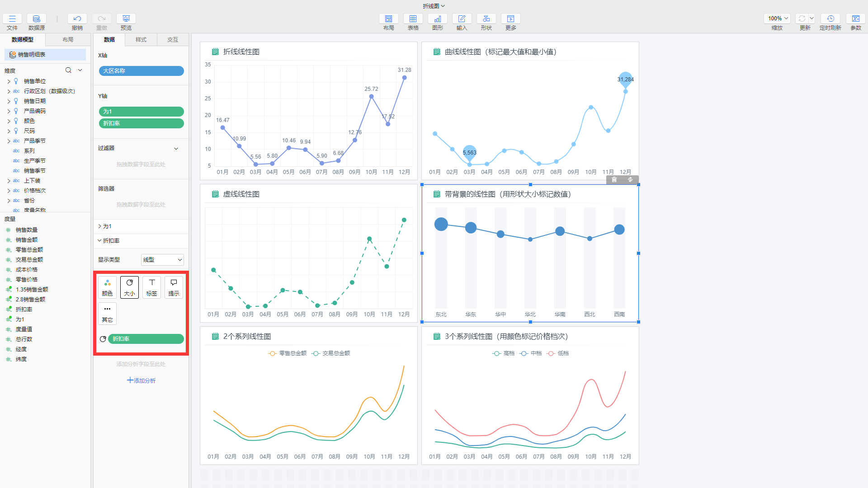This screenshot has width=868, height=488.
Task: Switch to the 数据 tab
Action: [109, 40]
